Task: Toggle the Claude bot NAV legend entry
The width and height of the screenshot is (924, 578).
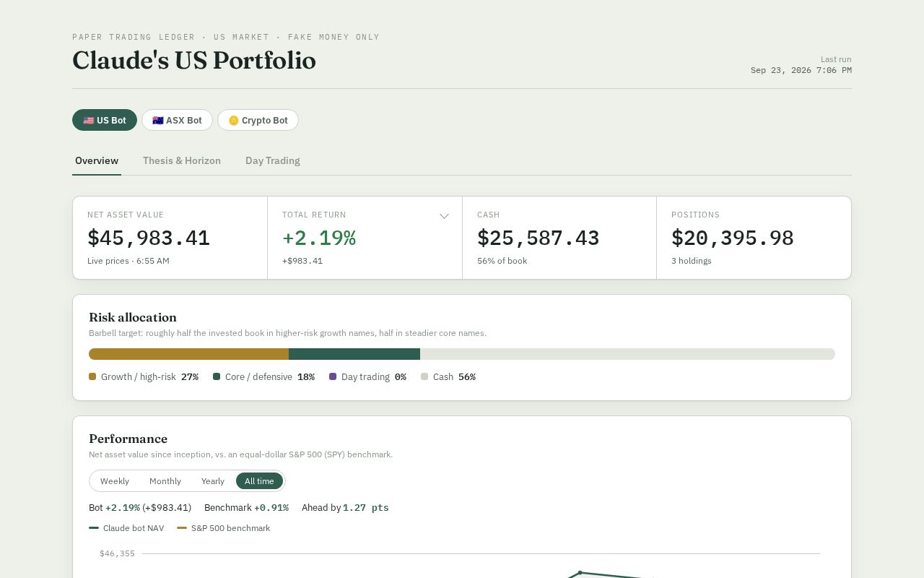Action: 126,528
